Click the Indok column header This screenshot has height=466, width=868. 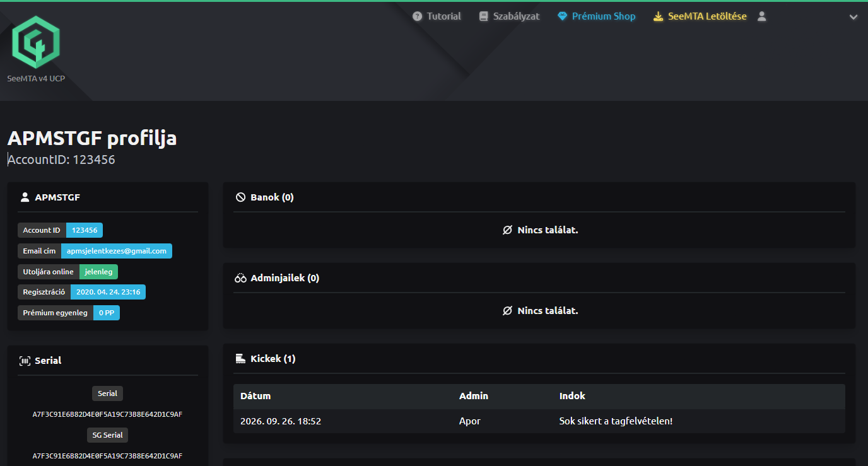click(572, 396)
